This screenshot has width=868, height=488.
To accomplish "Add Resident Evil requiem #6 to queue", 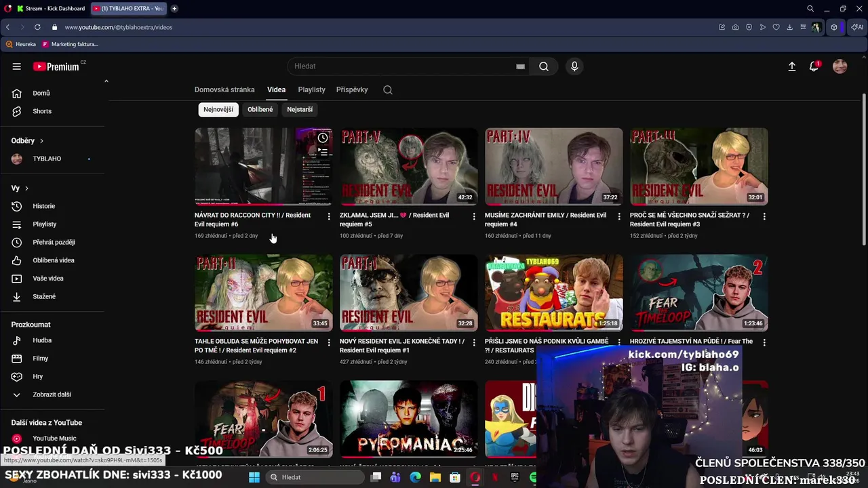I will point(323,152).
